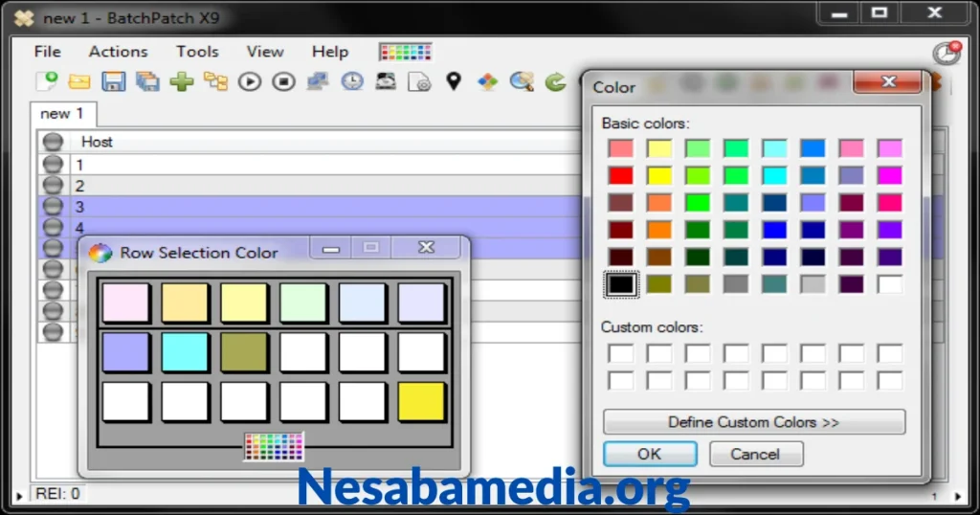
Task: Select white swatch in Basic colors
Action: [890, 284]
